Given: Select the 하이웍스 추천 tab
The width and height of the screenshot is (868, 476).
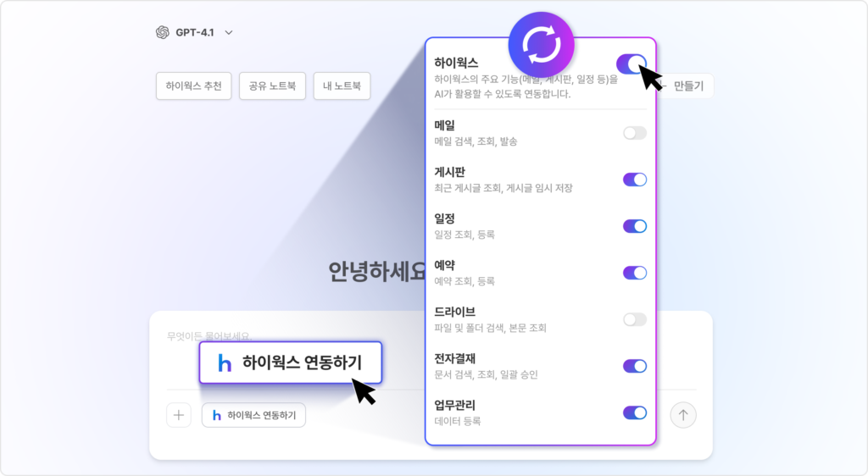Looking at the screenshot, I should click(x=194, y=86).
